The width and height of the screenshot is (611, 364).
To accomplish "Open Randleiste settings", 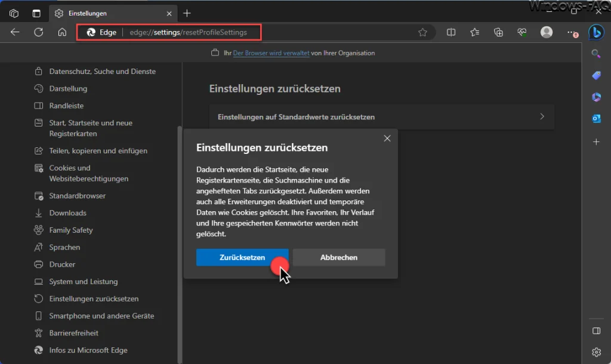I will coord(66,106).
